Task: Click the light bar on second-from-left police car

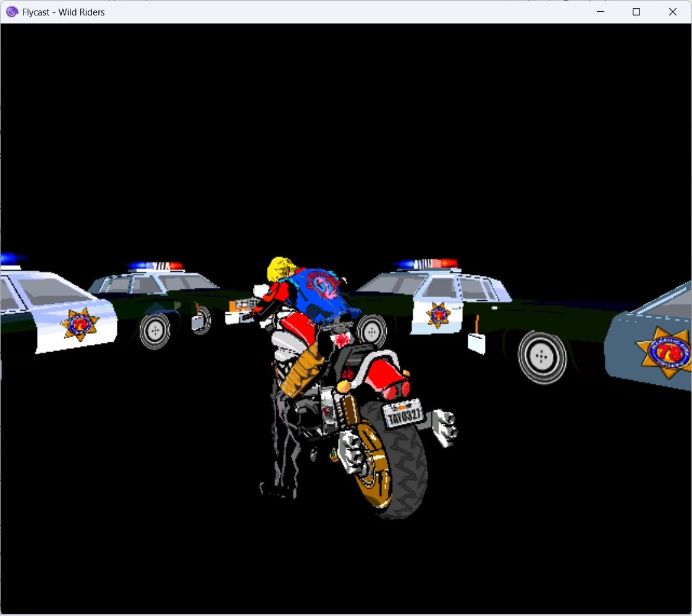Action: click(x=157, y=266)
